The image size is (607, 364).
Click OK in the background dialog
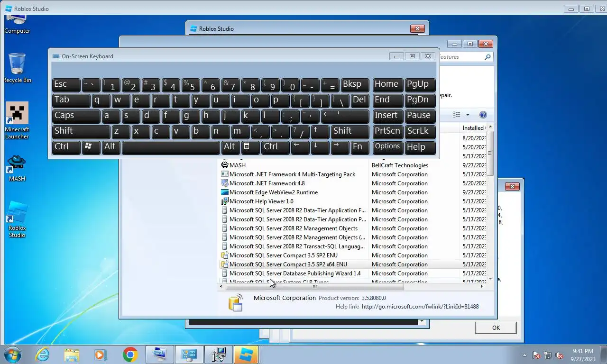(x=496, y=328)
